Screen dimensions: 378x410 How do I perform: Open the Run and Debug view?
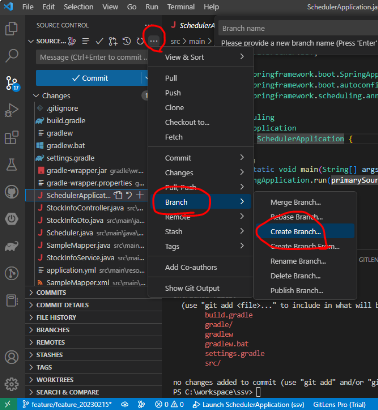click(12, 110)
